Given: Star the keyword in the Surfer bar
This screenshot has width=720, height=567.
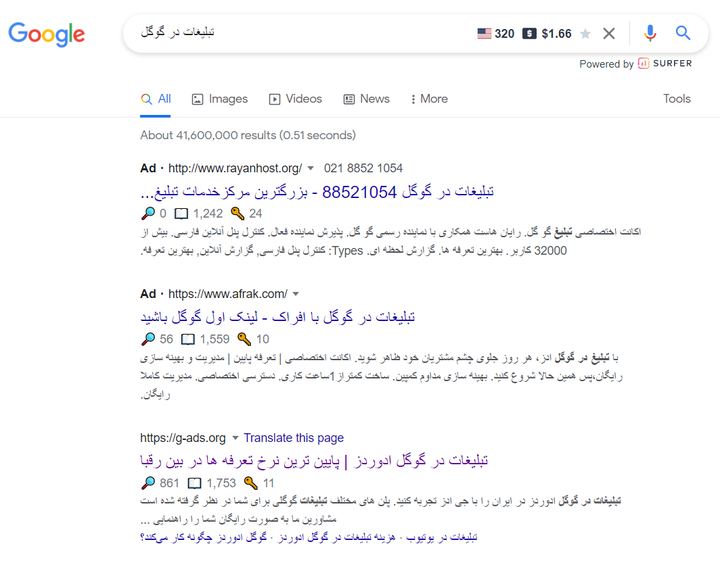Looking at the screenshot, I should click(x=585, y=34).
